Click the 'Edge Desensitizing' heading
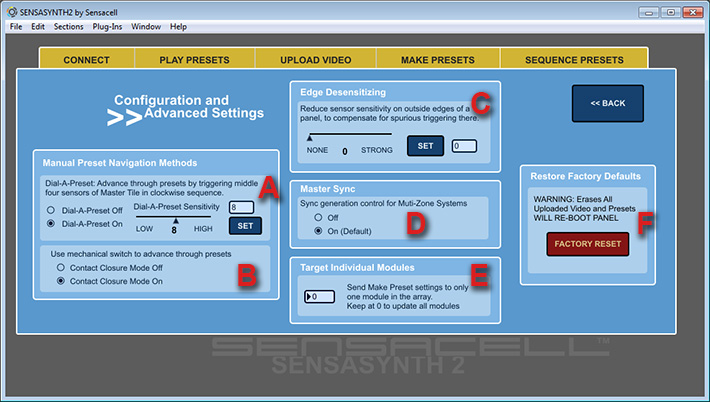 coord(343,92)
